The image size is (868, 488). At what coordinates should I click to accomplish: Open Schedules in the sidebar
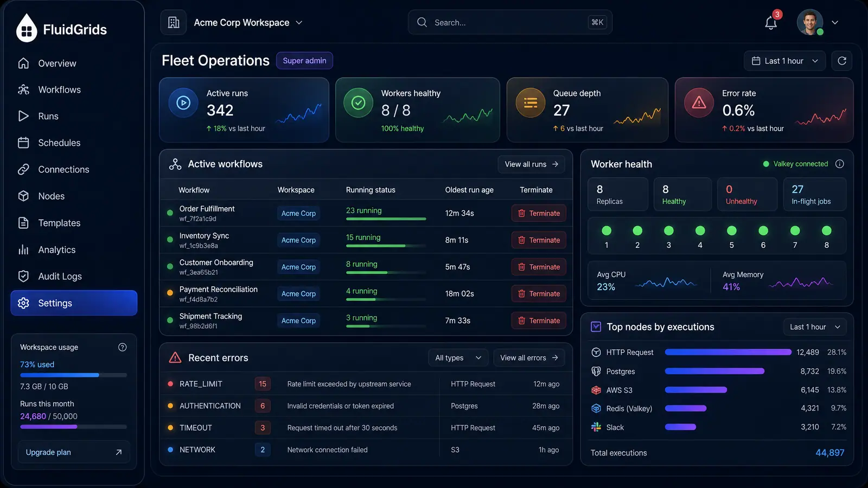[x=74, y=143]
